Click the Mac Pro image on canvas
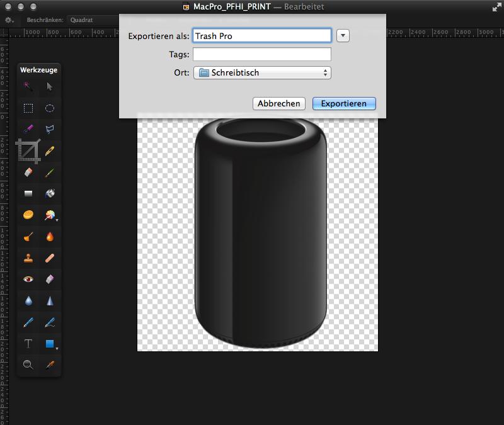Image resolution: width=504 pixels, height=425 pixels. tap(261, 234)
